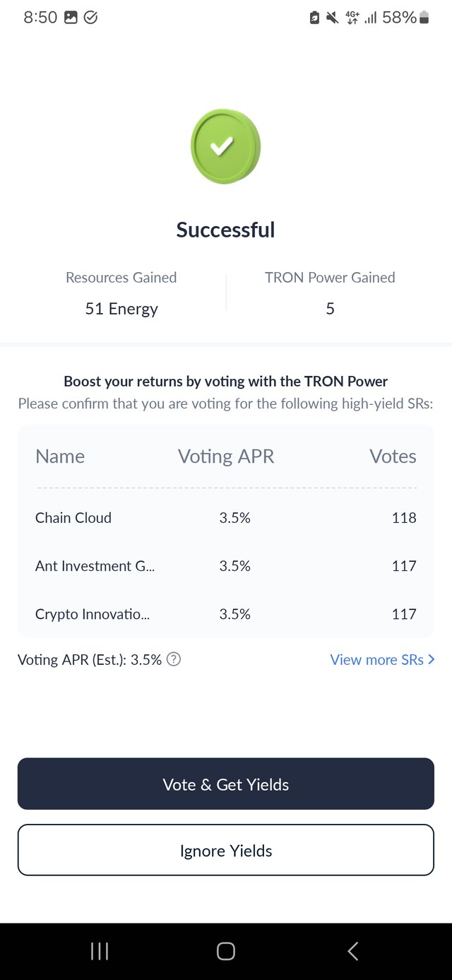Select the Ant Investment G... row

point(226,566)
